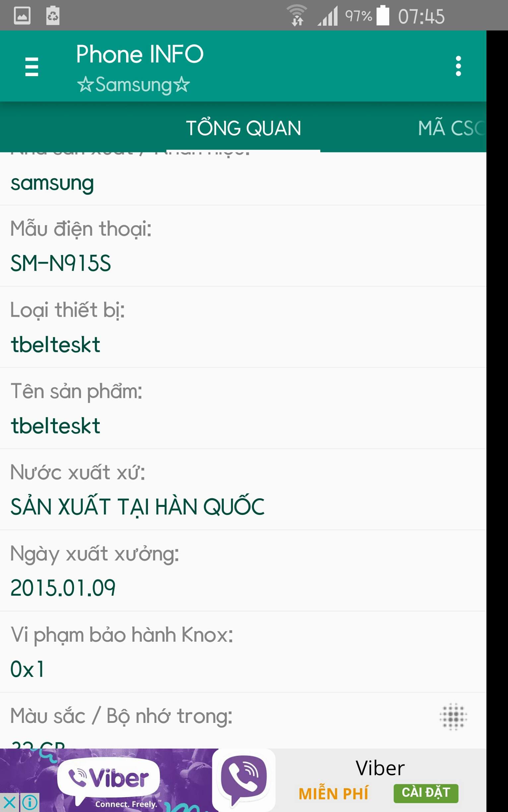Tap the Knox warranty 0x1 entry

(x=243, y=652)
